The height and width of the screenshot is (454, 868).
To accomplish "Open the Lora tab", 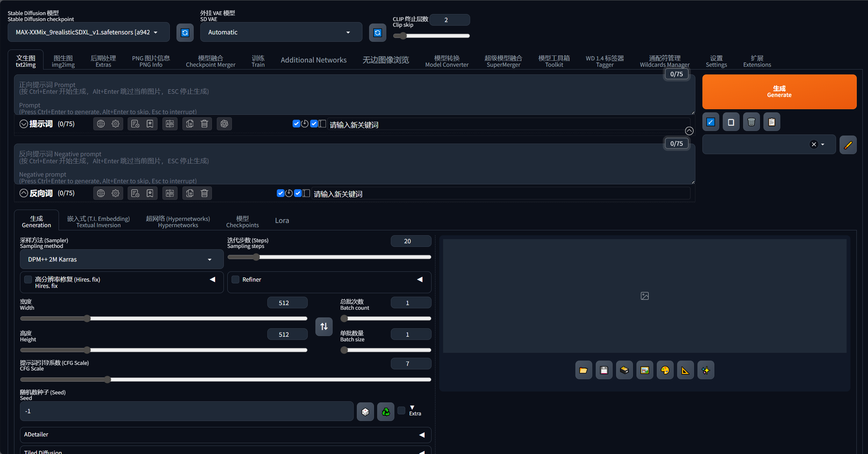I will click(x=282, y=221).
